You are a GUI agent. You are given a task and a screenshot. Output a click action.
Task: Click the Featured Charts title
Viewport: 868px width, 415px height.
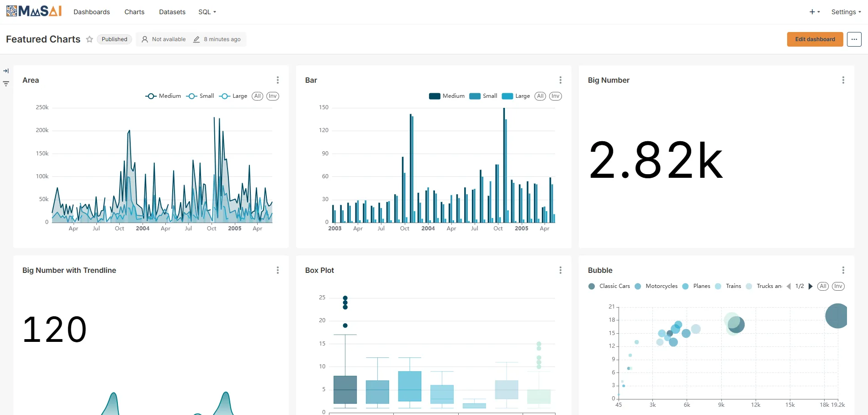[43, 39]
